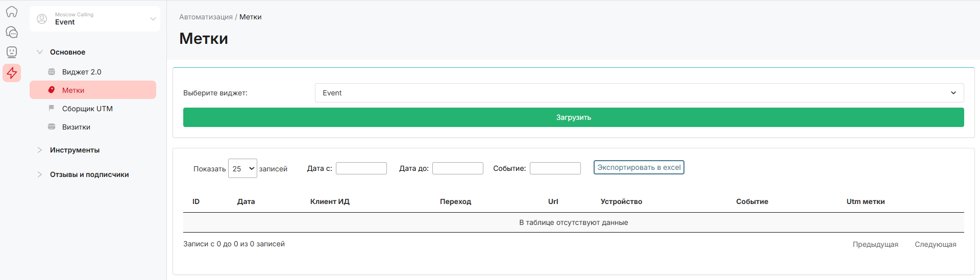The height and width of the screenshot is (280, 980).
Task: Click the user avatar icon beside Event
Action: pos(42,19)
